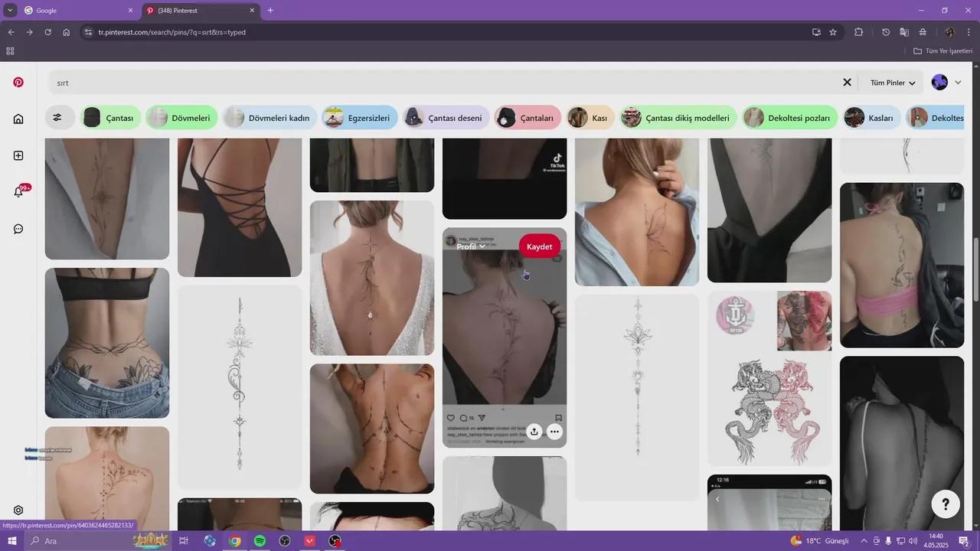Switch to the (348) Pinterest tab

(x=201, y=11)
